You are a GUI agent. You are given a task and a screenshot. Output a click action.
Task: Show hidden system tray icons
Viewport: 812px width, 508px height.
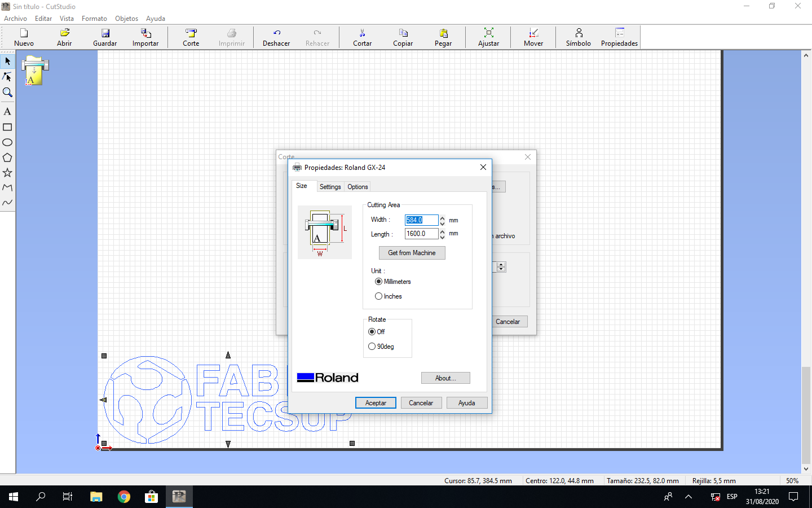tap(689, 497)
